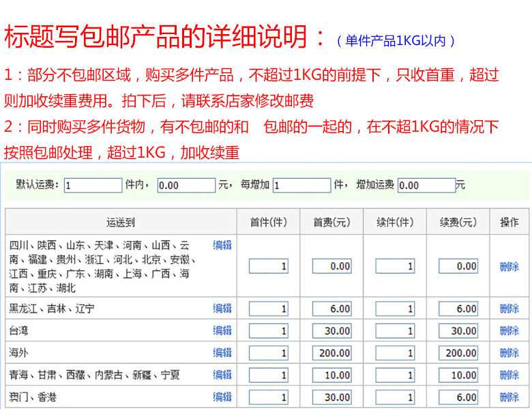
Task: Click additional fee 0.00 field in 四川 row
Action: (x=458, y=266)
